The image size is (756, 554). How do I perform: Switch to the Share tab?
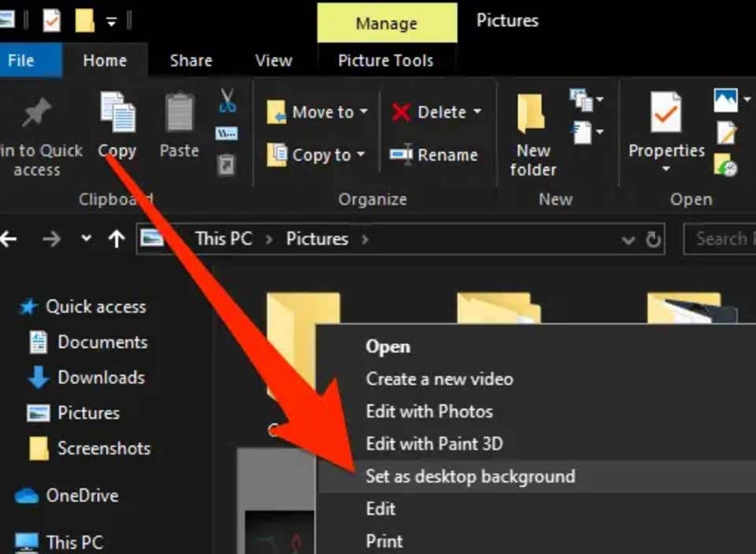[191, 61]
